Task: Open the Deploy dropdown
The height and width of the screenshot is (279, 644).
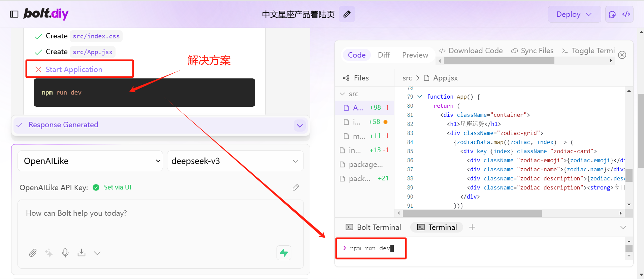Action: coord(574,14)
